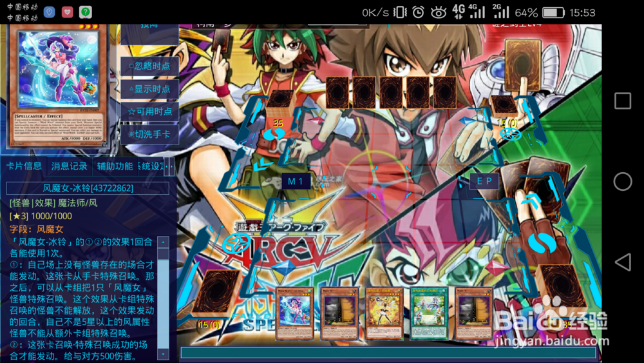Tap the blue map pin notification icon

(50, 12)
